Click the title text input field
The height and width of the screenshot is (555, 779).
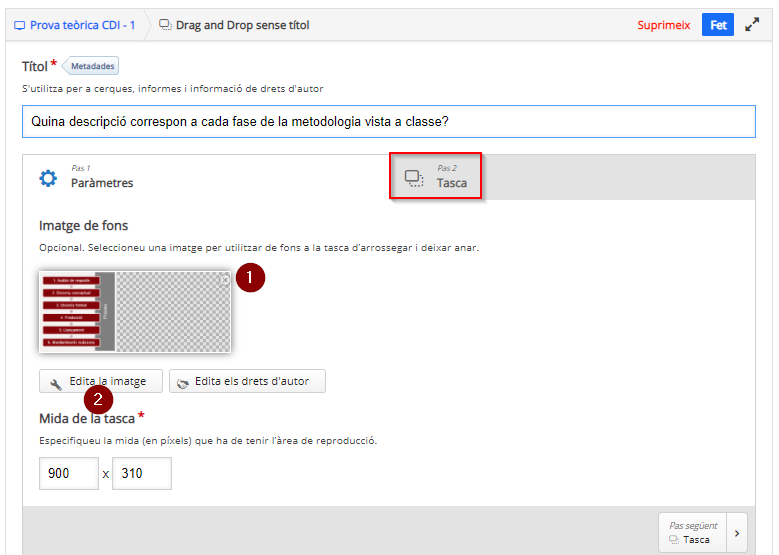(x=389, y=121)
